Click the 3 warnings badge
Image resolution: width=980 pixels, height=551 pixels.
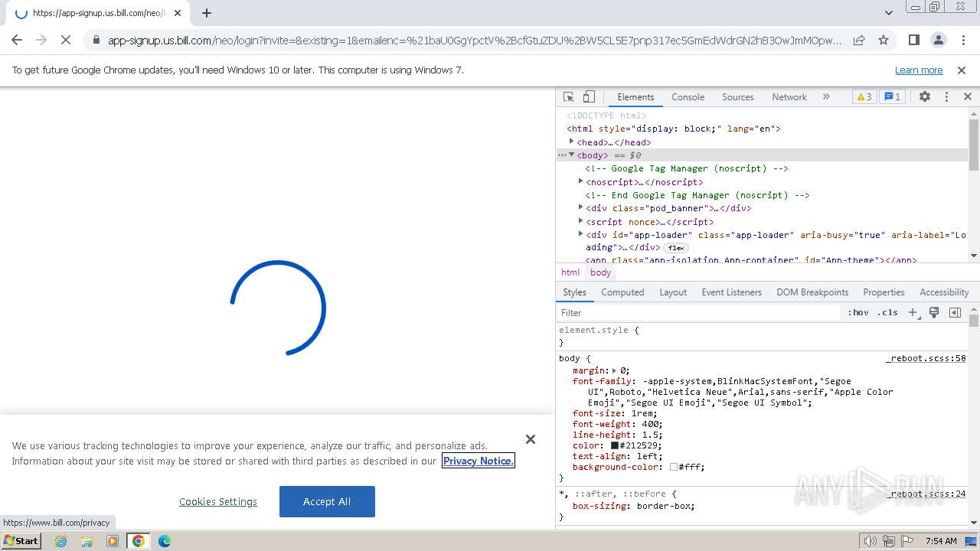(864, 97)
